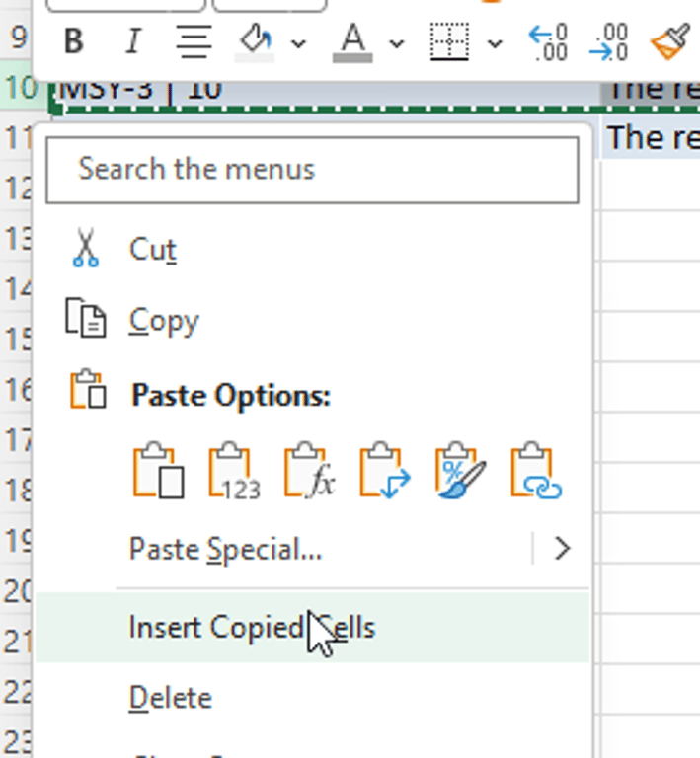Apply the fill color bucket
Image resolution: width=700 pixels, height=758 pixels.
pos(256,42)
